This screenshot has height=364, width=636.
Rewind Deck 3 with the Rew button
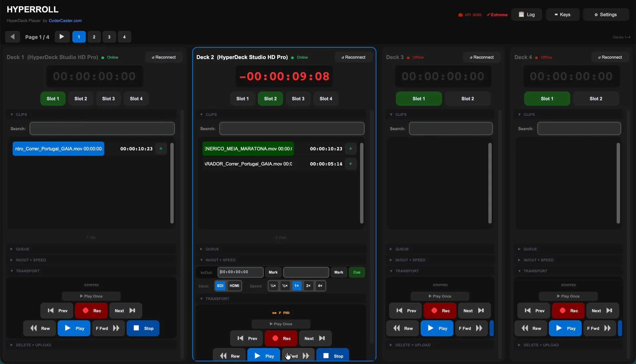point(402,328)
